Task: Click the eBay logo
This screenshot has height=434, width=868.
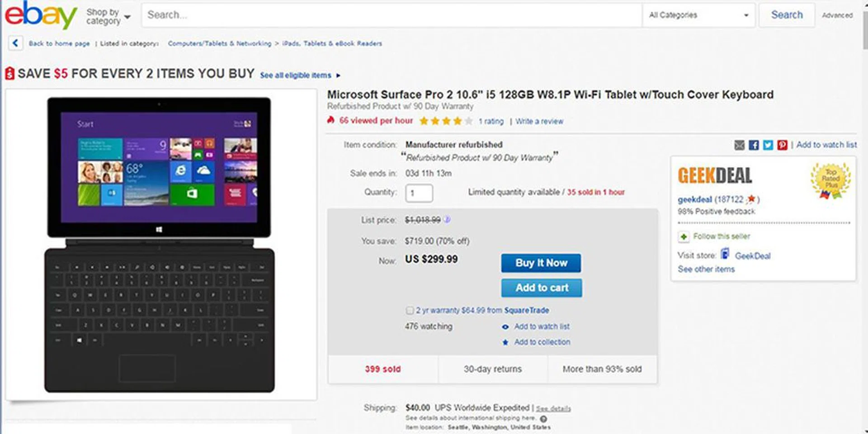Action: [41, 15]
